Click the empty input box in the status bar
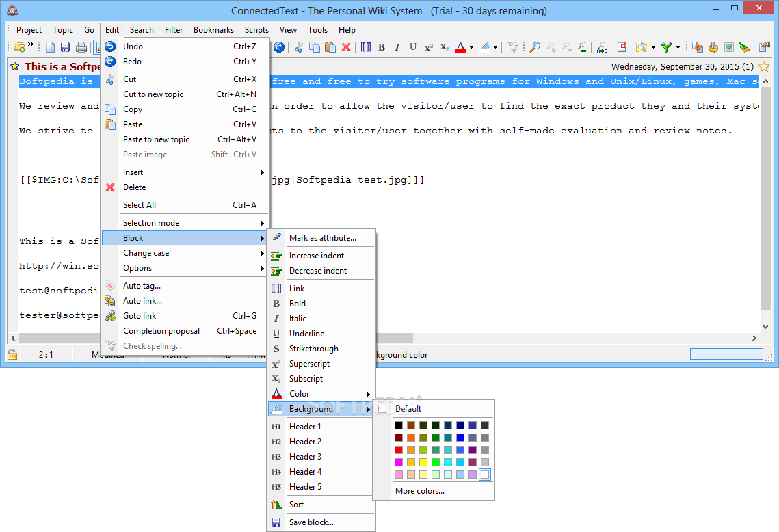Viewport: 779px width, 532px height. (x=726, y=354)
